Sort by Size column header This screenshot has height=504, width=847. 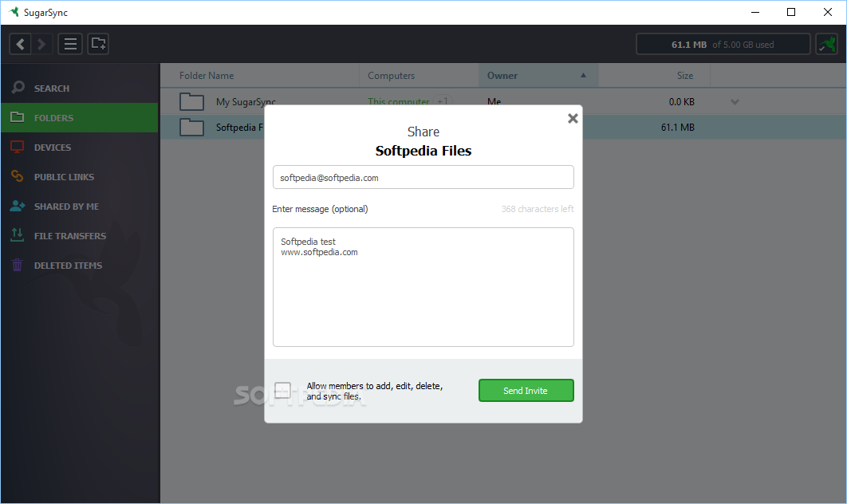point(685,76)
